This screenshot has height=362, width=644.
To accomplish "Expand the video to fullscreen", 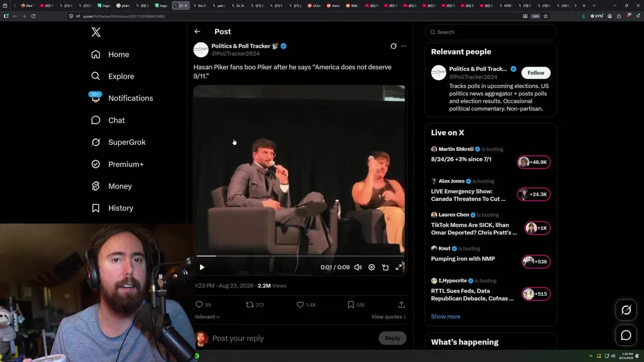I will click(x=398, y=267).
